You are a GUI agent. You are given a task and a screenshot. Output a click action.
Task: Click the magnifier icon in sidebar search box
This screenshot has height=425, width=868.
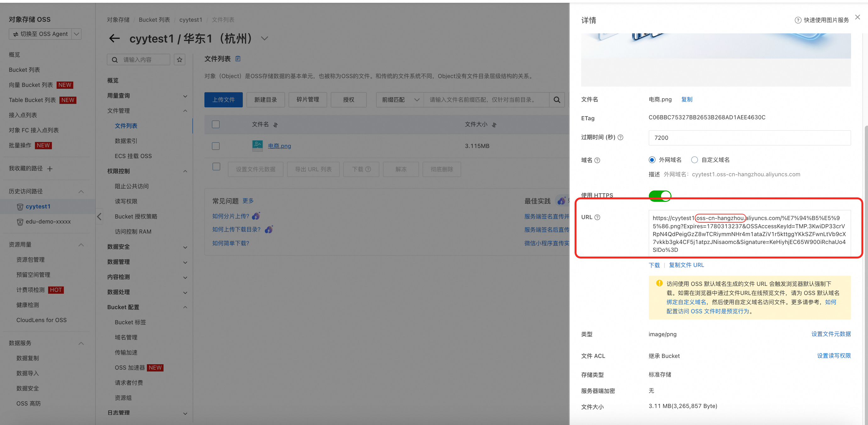114,60
